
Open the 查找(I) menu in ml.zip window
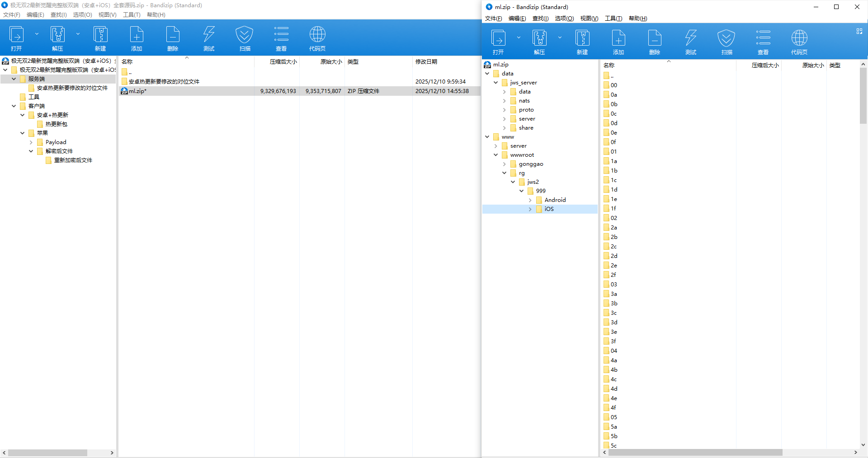click(x=540, y=19)
